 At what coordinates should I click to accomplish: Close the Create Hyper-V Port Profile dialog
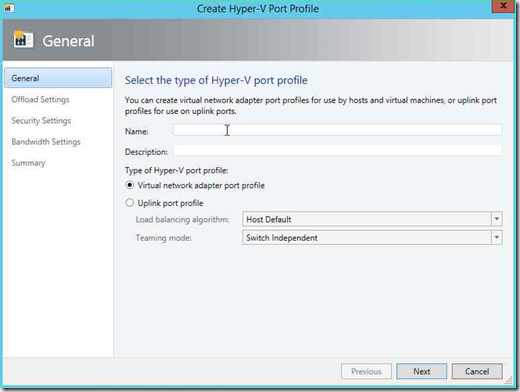[503, 6]
